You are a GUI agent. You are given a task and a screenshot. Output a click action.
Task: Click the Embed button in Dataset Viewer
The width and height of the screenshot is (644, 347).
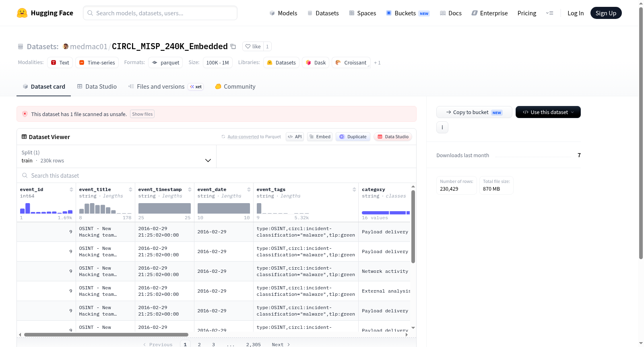320,137
